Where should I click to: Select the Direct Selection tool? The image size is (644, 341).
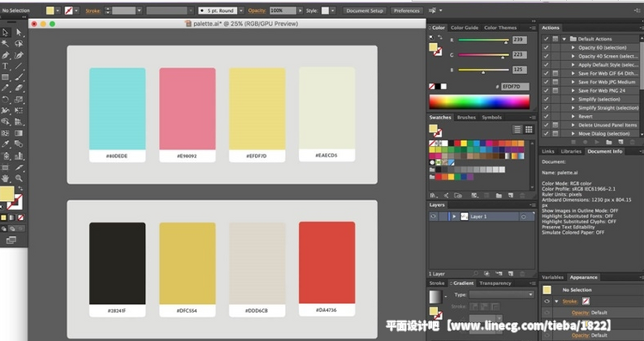tap(19, 33)
